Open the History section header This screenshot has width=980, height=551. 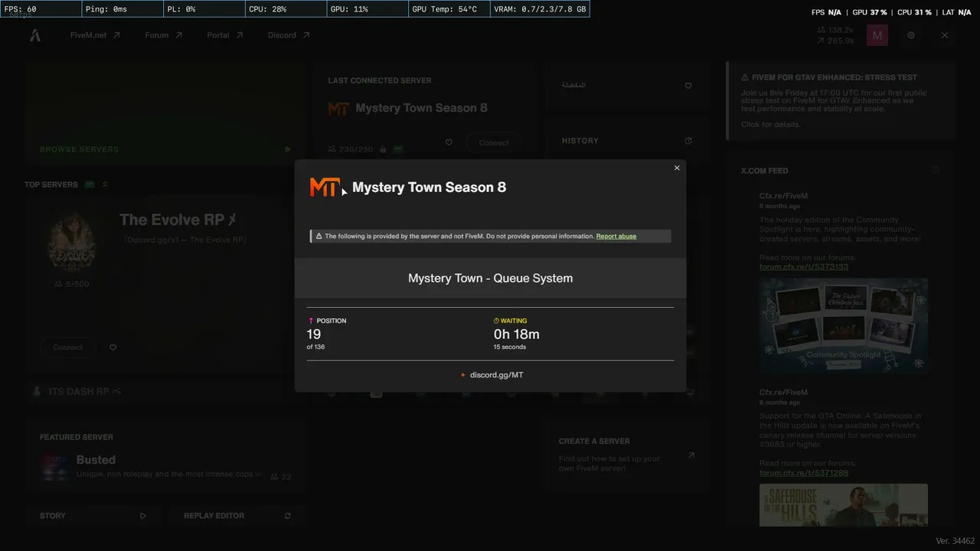(x=580, y=141)
